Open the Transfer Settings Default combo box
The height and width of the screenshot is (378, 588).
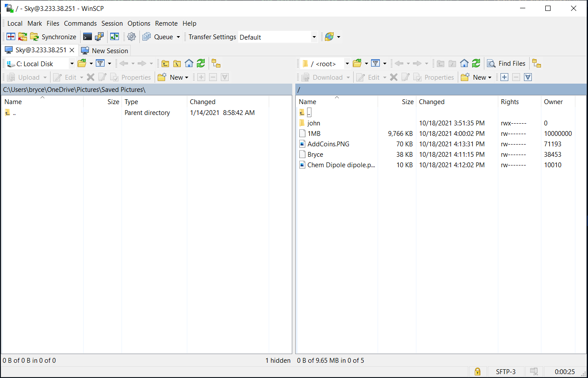click(278, 37)
